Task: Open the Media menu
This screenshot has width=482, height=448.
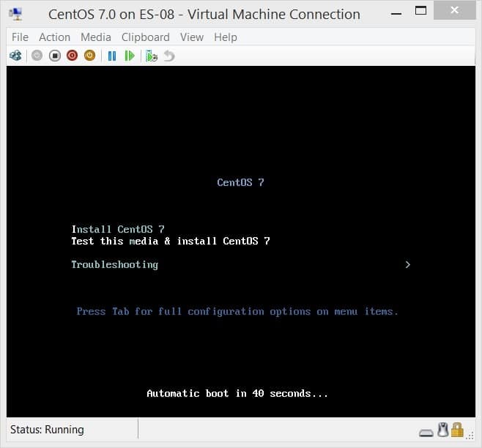Action: tap(96, 37)
